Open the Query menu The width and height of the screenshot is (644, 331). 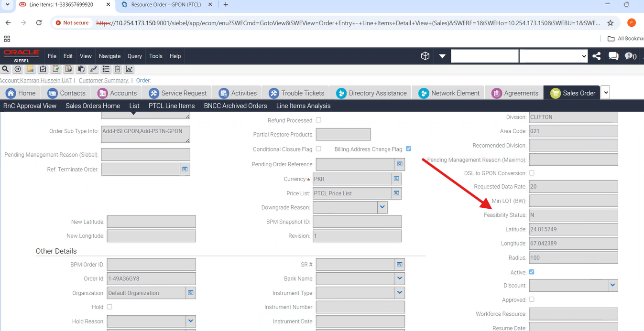pos(134,56)
